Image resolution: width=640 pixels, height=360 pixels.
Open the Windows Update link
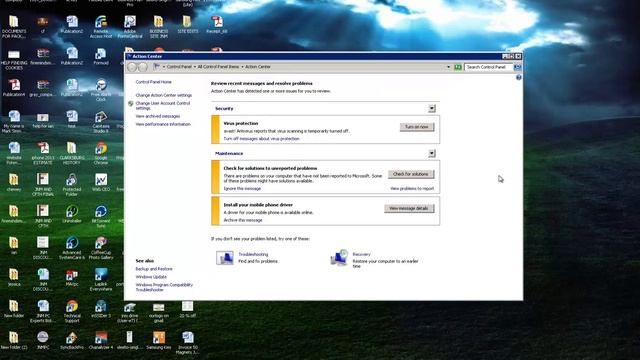coord(151,277)
